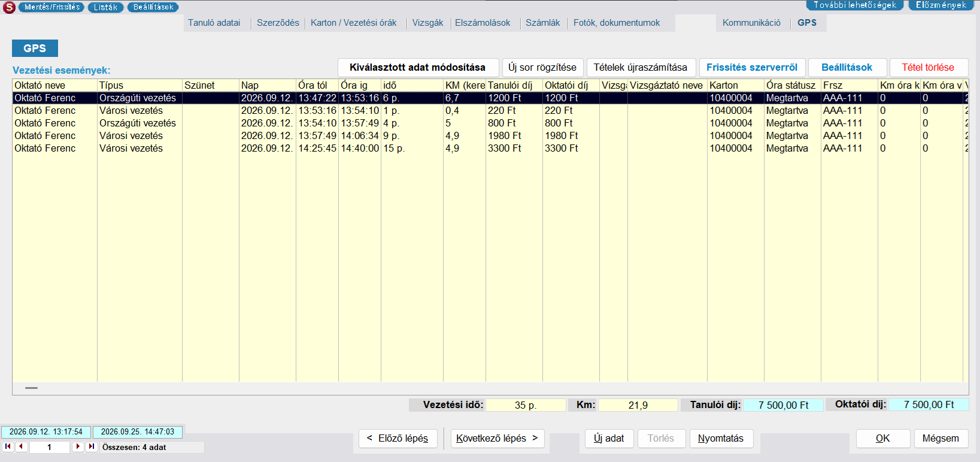Switch to the Kommunikáció tab
This screenshot has height=462, width=980.
[x=751, y=23]
